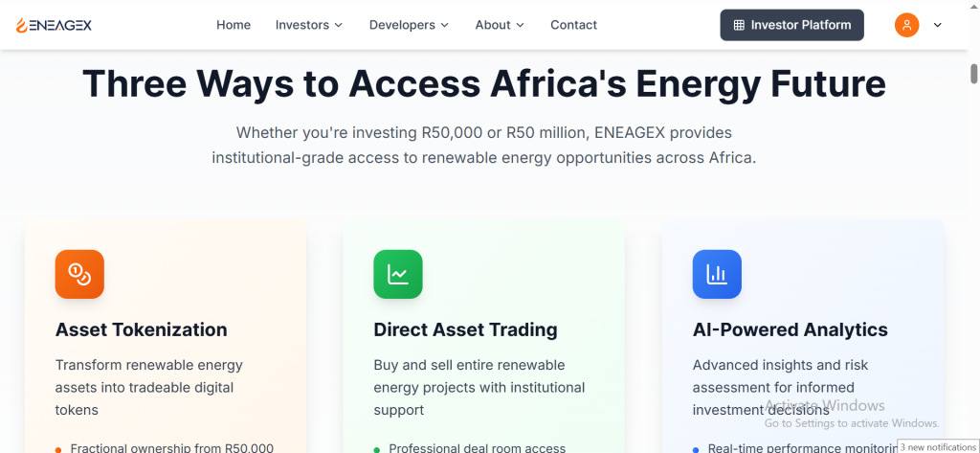Viewport: 980px width, 453px height.
Task: Select the Direct Asset Trading card heading
Action: [x=465, y=329]
